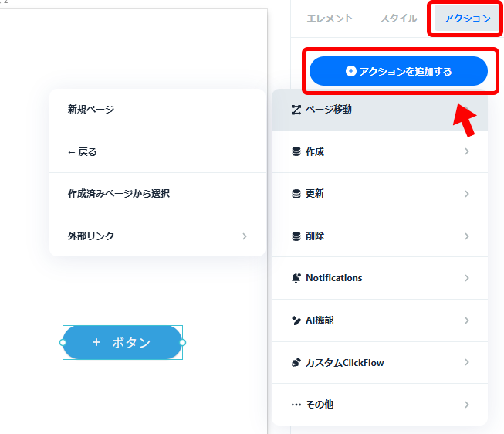
Task: Expand the カスタムClickFlow row chevron
Action: coord(467,362)
